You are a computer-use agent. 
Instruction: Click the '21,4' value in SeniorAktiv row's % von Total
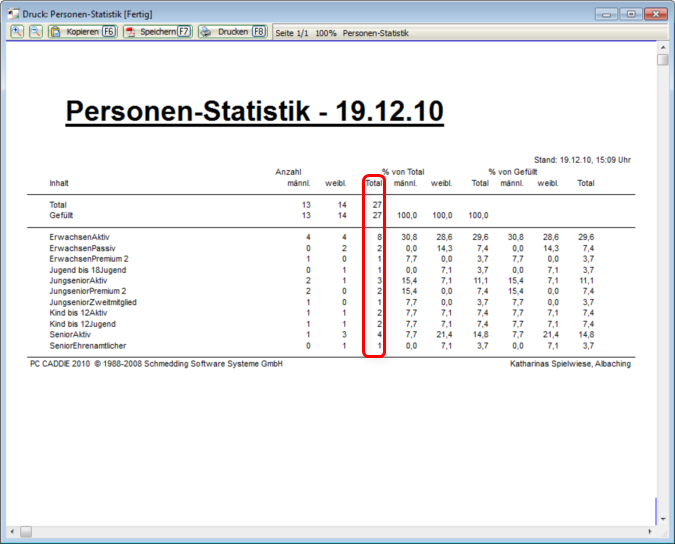coord(444,335)
